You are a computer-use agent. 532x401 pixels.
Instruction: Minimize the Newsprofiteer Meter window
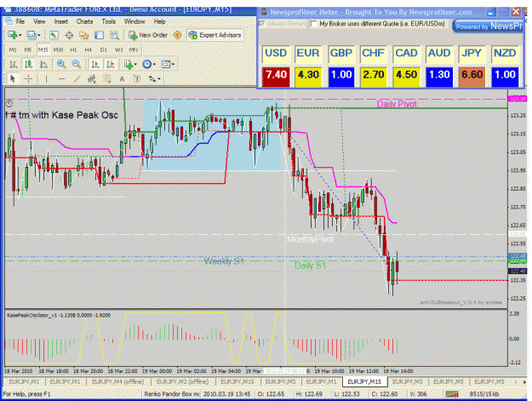(490, 13)
